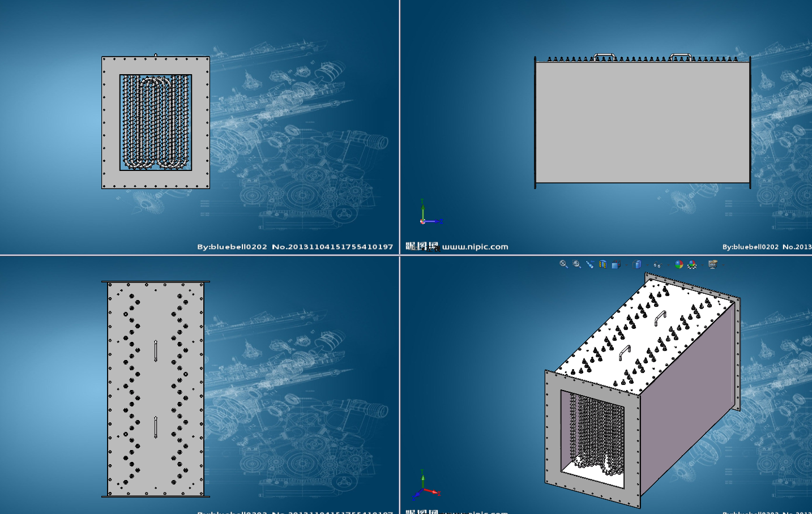The image size is (812, 514).
Task: Select the isometric model's purple side face
Action: [688, 399]
